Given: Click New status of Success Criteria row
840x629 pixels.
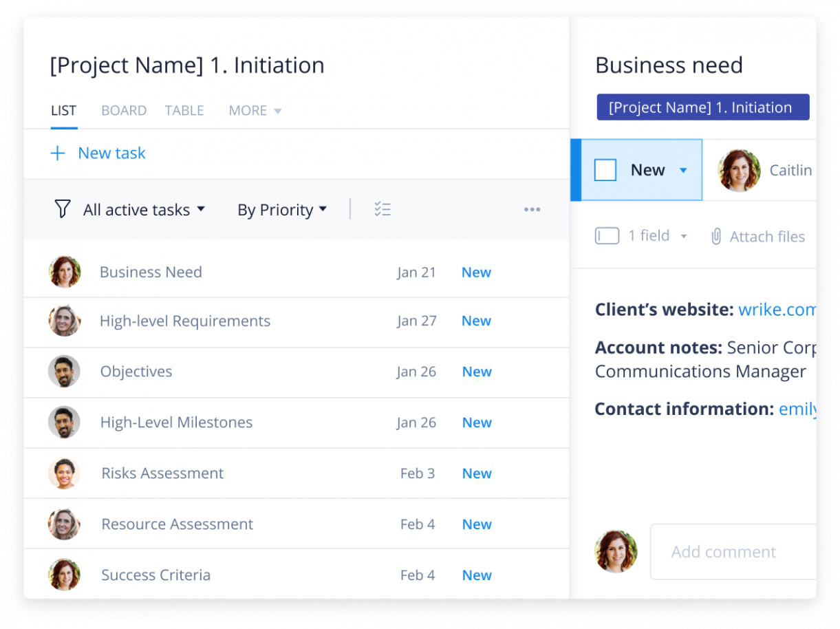Looking at the screenshot, I should [x=477, y=575].
